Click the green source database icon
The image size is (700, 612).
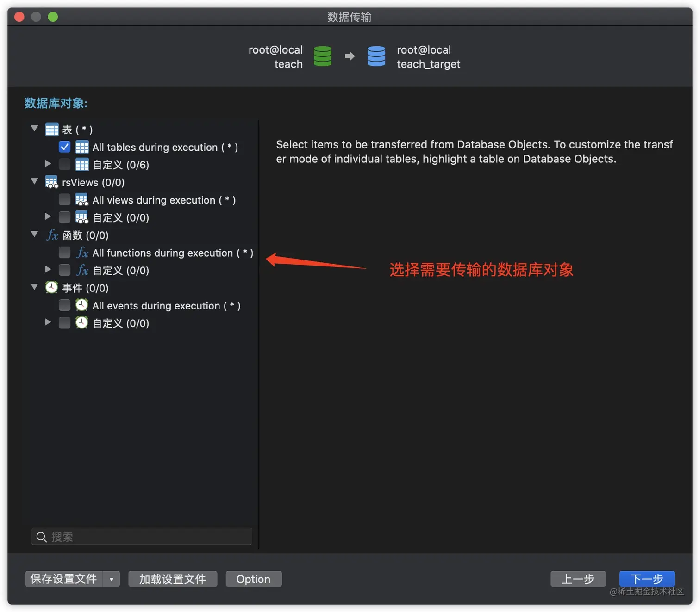point(323,56)
